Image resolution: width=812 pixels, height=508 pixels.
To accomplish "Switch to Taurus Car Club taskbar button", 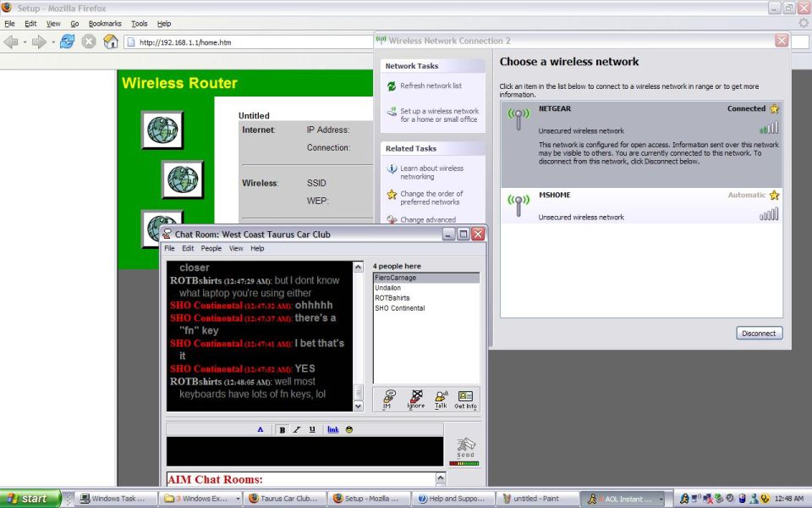I will tap(284, 499).
